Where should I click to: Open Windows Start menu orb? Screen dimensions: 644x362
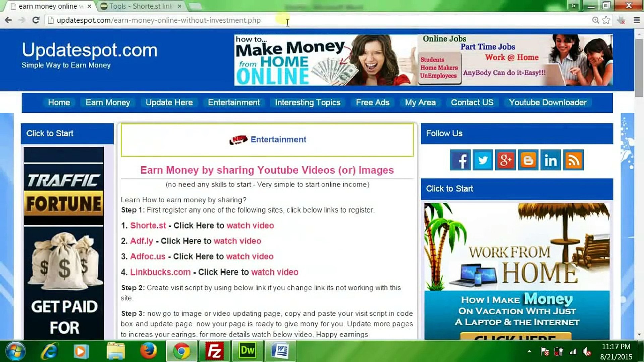16,351
